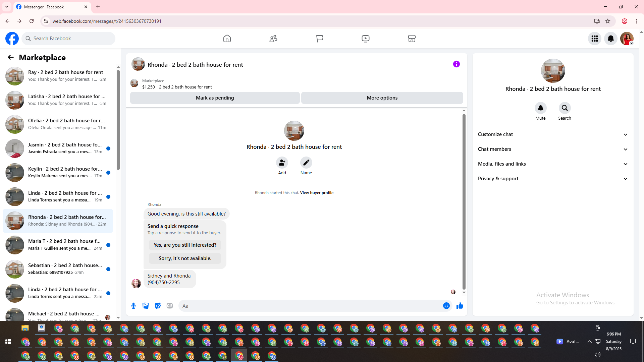This screenshot has width=644, height=362.
Task: Open emoji picker in message box
Action: (446, 306)
